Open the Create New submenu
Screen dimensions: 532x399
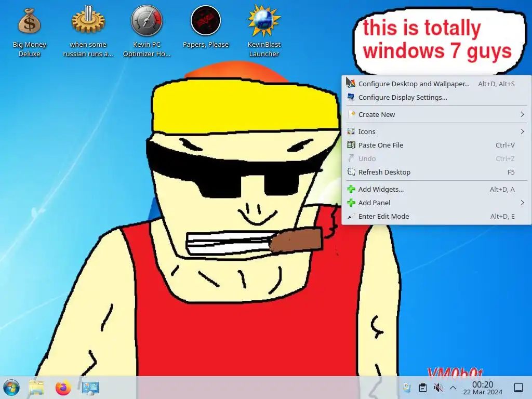pos(436,114)
